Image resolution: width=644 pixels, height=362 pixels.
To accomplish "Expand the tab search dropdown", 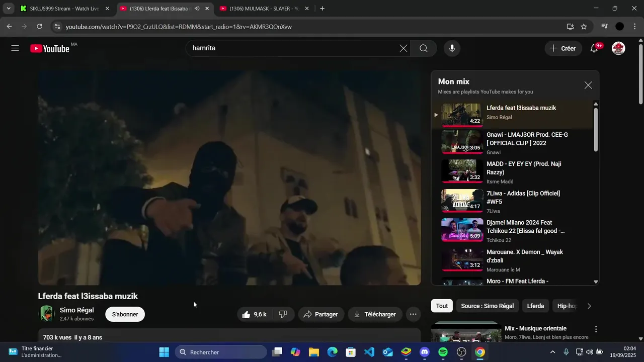I will point(9,9).
